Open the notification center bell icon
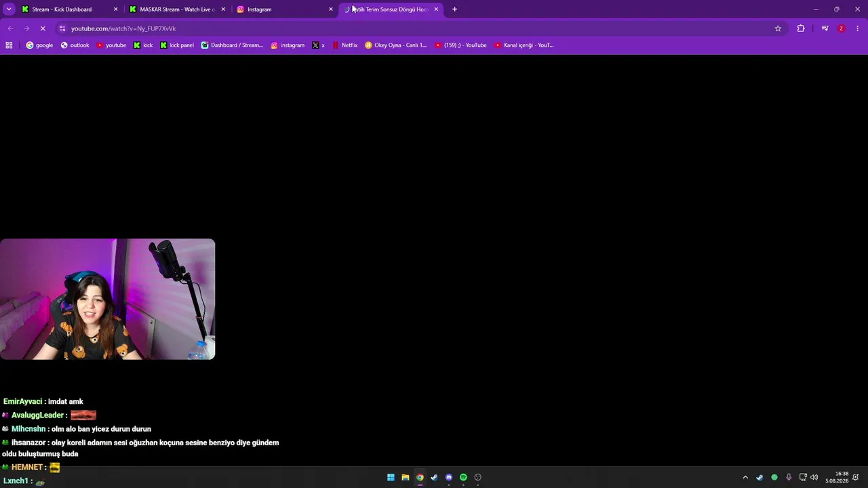The width and height of the screenshot is (868, 488). 856,477
